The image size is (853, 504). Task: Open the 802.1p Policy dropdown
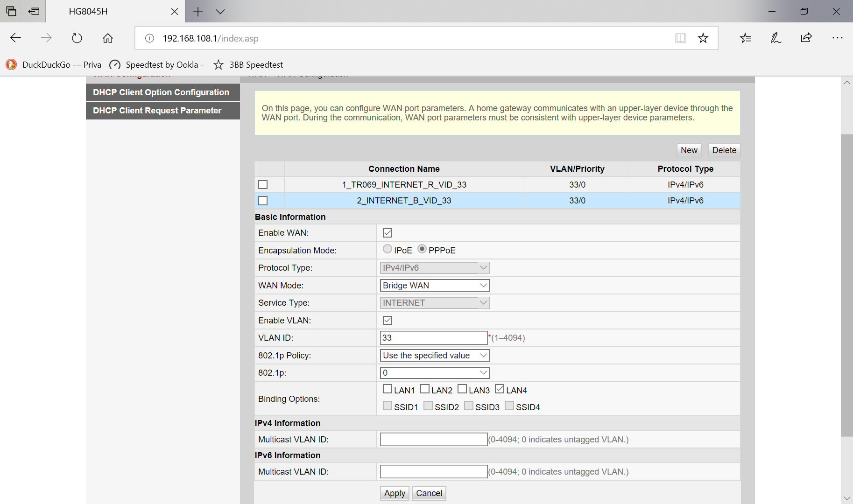pyautogui.click(x=435, y=356)
